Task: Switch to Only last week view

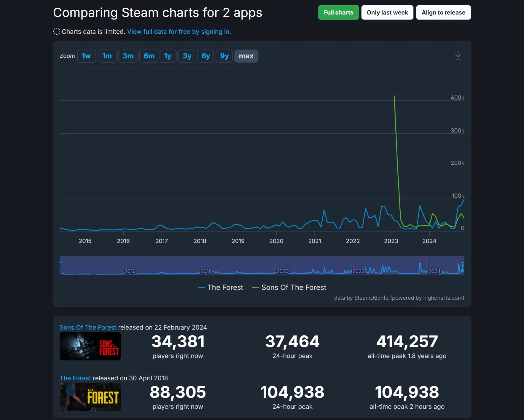Action: 387,12
